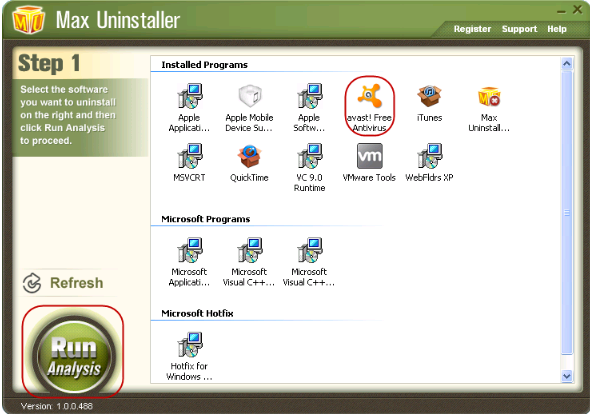
Task: Select the VMware Tools icon
Action: click(370, 156)
